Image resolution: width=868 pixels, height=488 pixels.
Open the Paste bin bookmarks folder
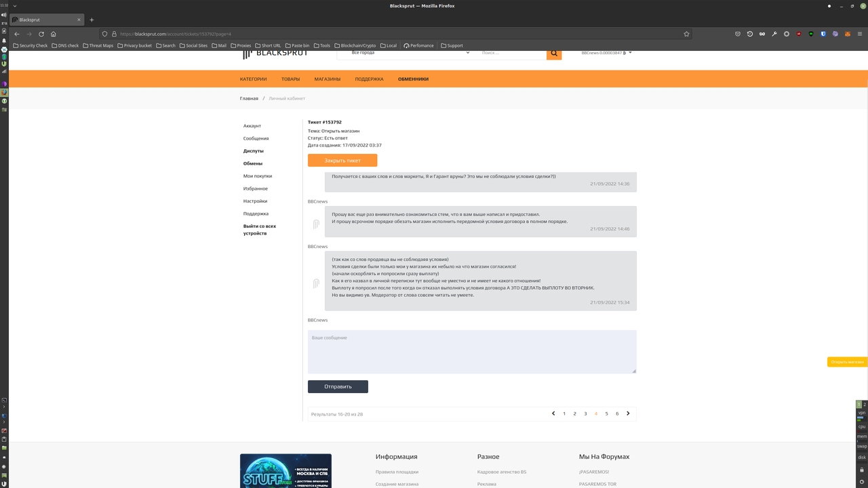pos(298,45)
